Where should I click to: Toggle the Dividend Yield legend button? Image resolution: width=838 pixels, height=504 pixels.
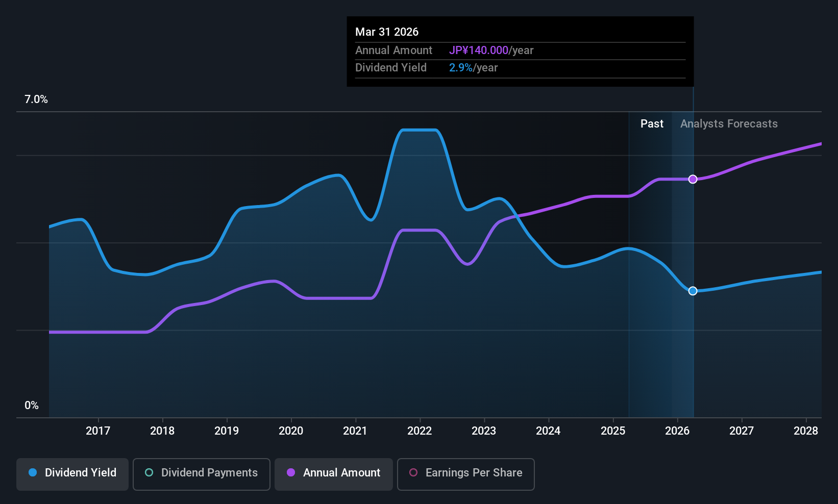tap(72, 473)
